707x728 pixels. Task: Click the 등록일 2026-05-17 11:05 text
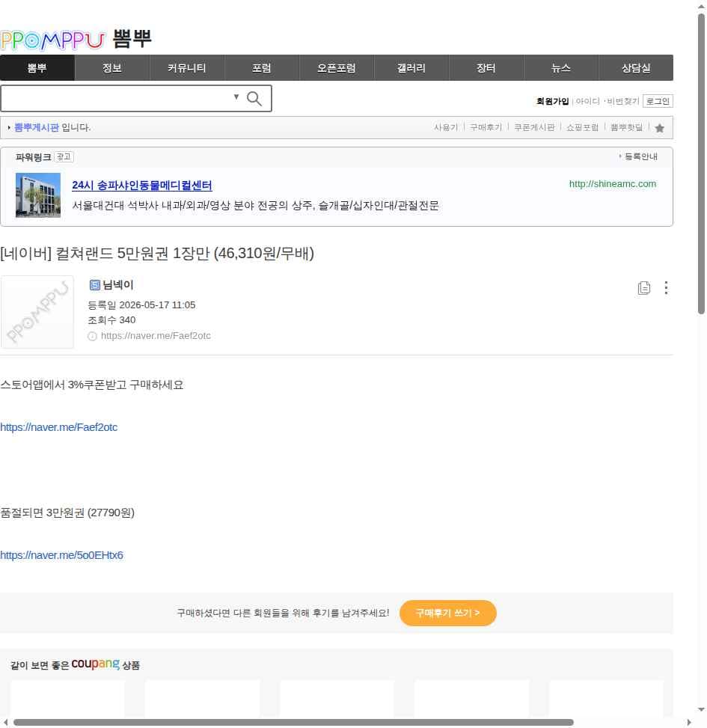tap(141, 305)
